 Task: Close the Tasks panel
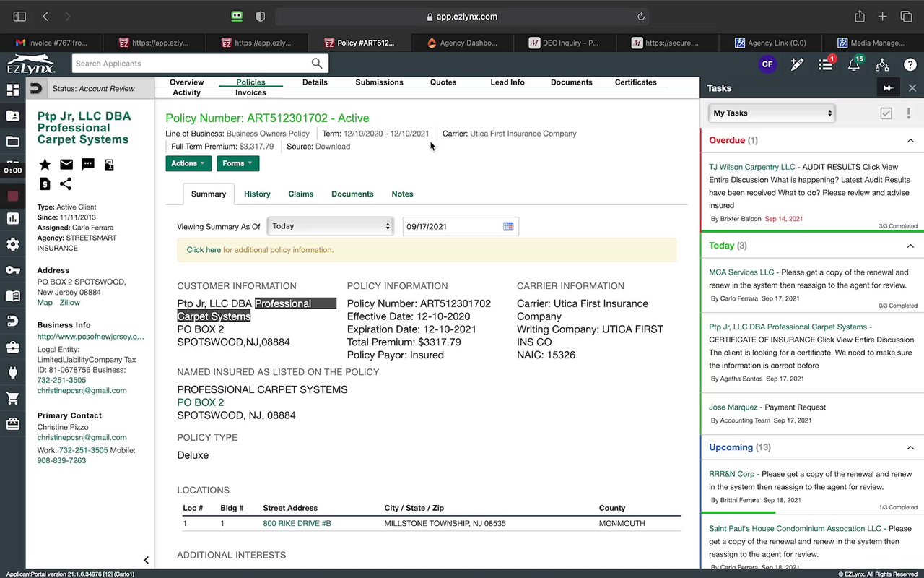[x=912, y=88]
